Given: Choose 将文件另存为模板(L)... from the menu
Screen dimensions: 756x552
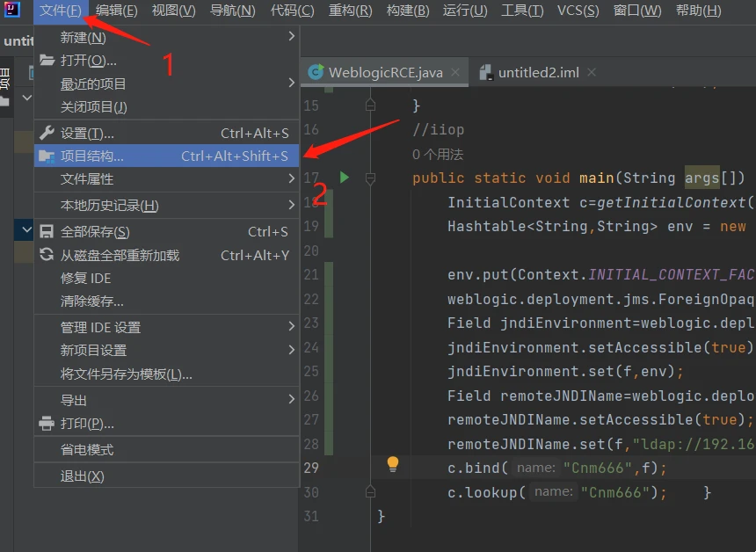Looking at the screenshot, I should click(167, 374).
